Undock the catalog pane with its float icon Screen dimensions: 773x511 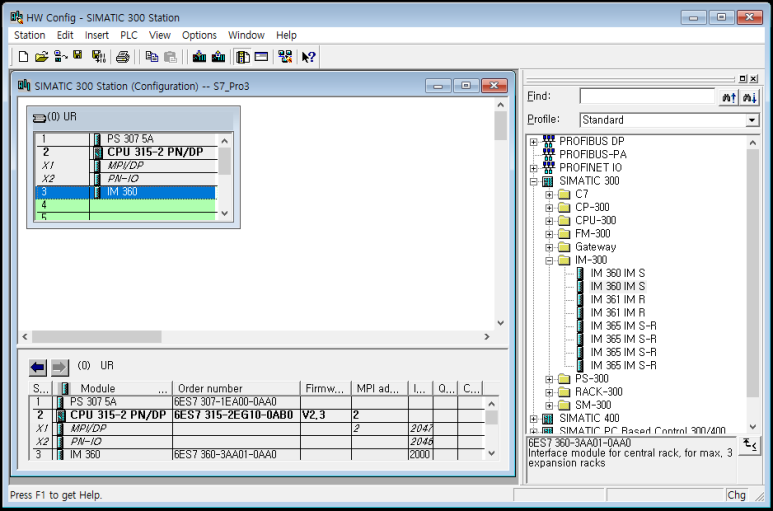743,78
